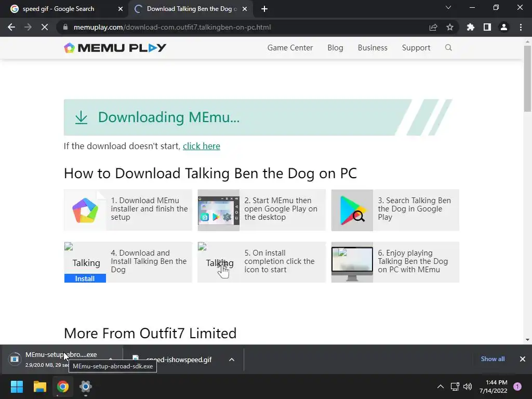532x399 pixels.
Task: Click the Chrome taskbar icon
Action: [63, 387]
